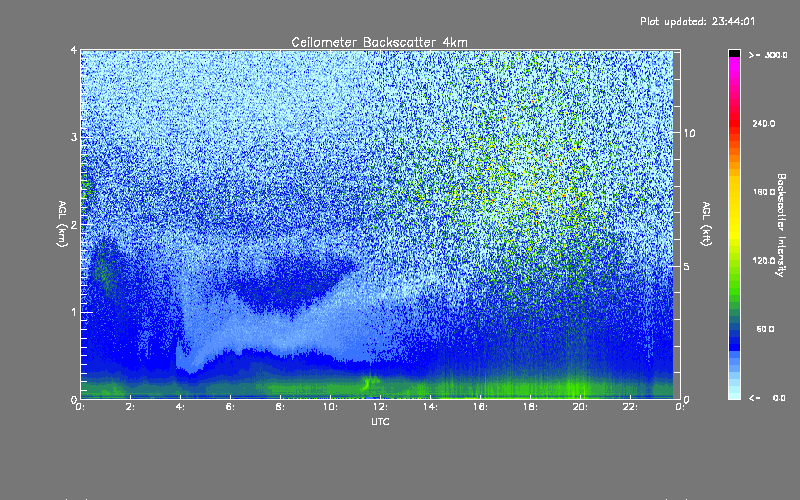Click the "20:" hour tick label
This screenshot has width=800, height=500.
pos(580,407)
